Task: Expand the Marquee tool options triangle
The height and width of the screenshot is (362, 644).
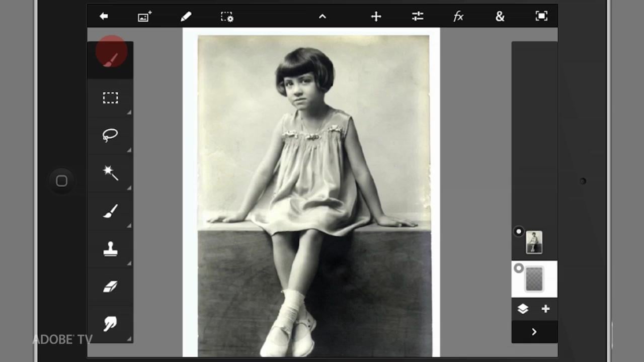Action: [x=129, y=113]
